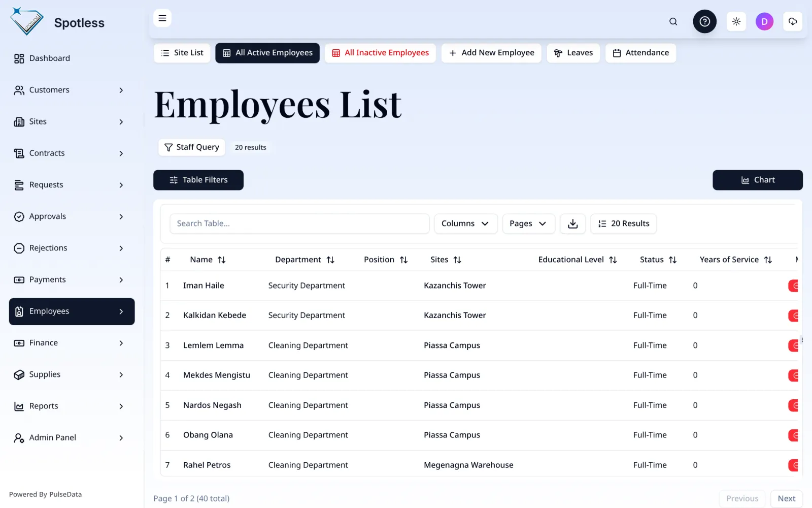Go to the Next page
Image resolution: width=812 pixels, height=508 pixels.
[x=786, y=498]
